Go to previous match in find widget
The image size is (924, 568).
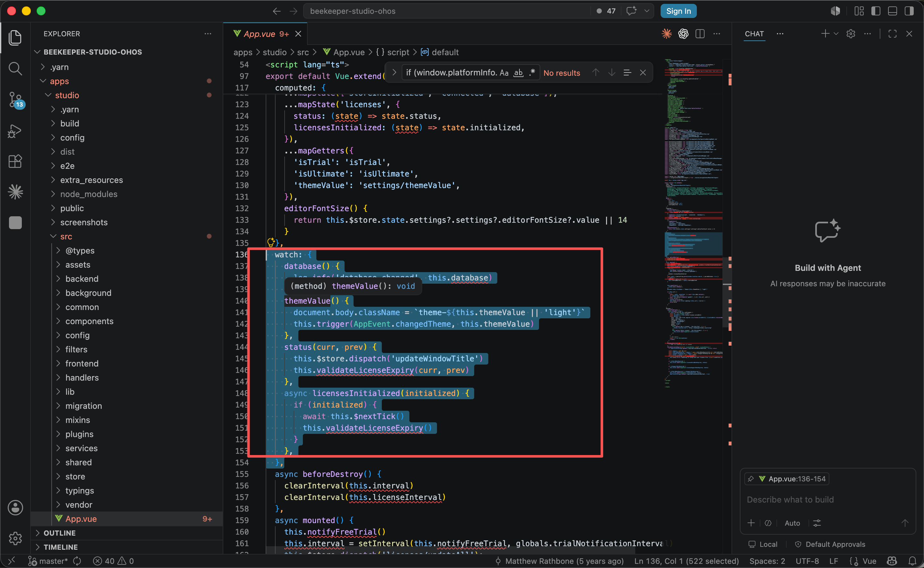[x=595, y=73]
